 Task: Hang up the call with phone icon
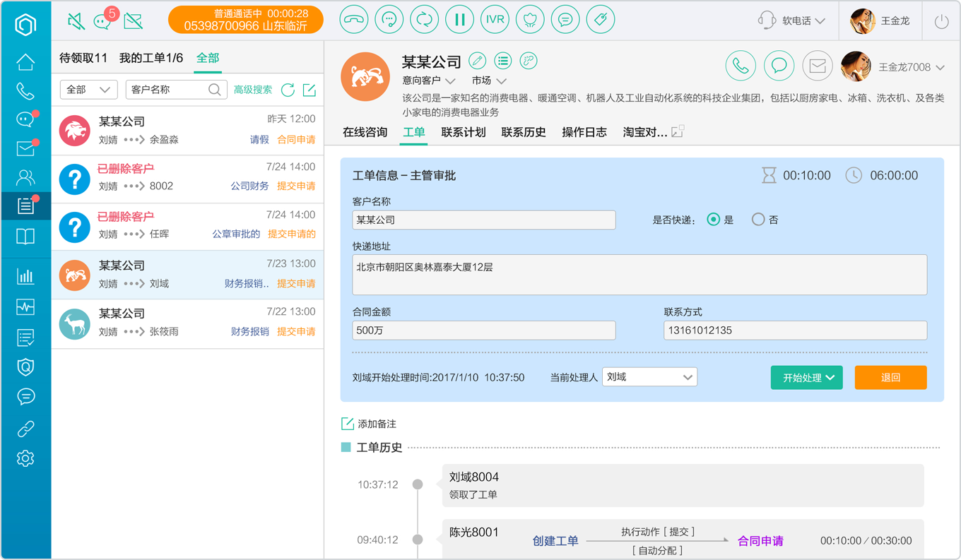tap(354, 20)
